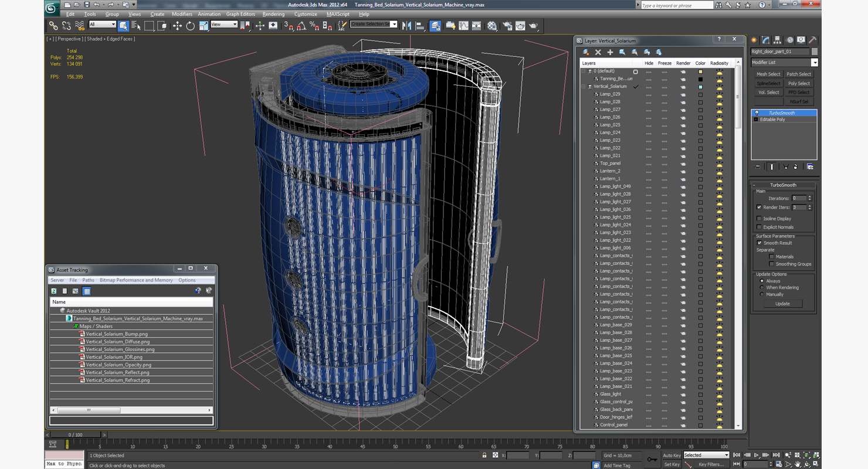Viewport: 868px width, 469px height.
Task: Click the Render Production teapot icon
Action: [533, 26]
